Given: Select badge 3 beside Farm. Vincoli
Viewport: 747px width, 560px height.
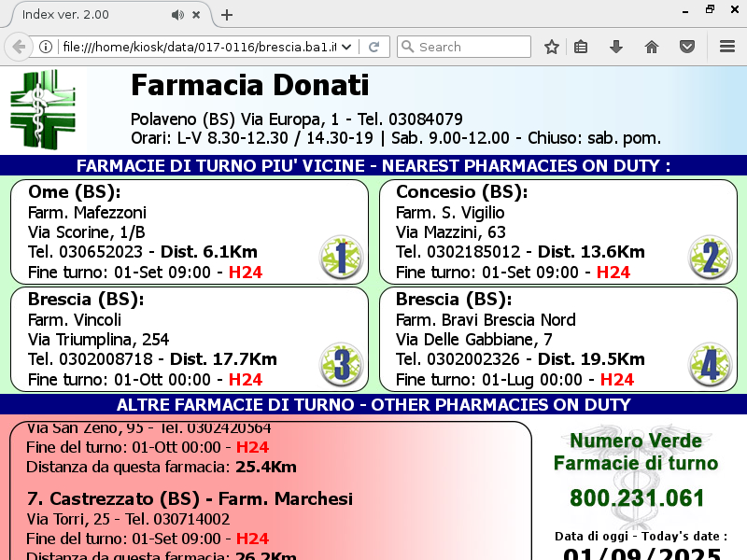Looking at the screenshot, I should [x=340, y=364].
